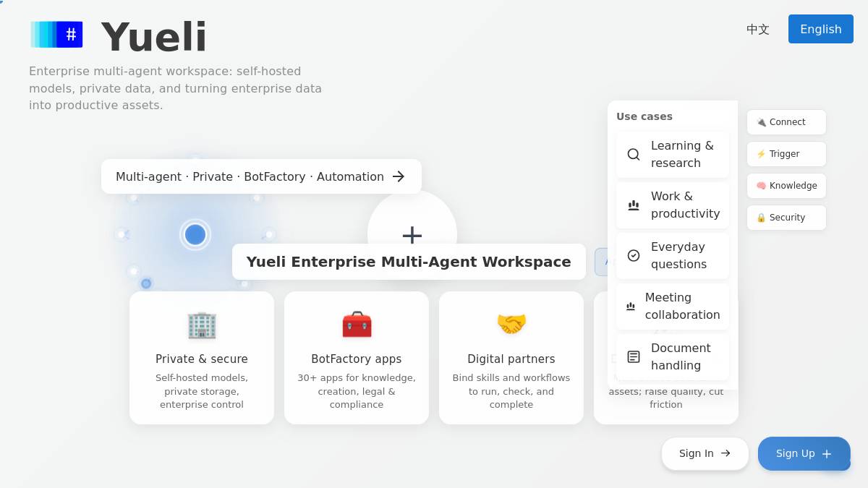Select the Trigger chip
The height and width of the screenshot is (488, 868).
[x=786, y=154]
